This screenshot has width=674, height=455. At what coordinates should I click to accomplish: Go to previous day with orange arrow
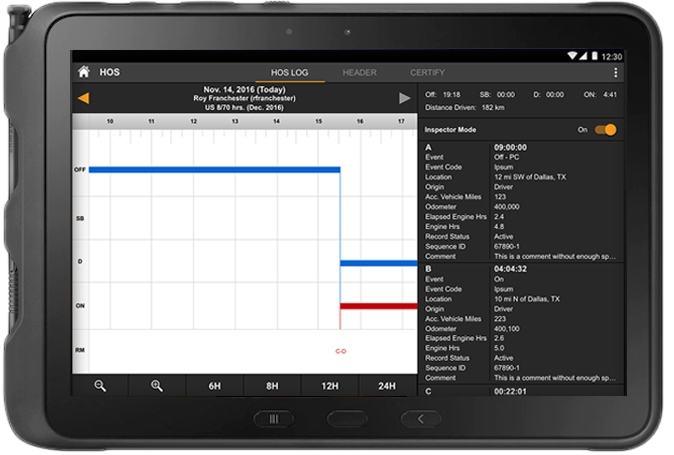(x=83, y=98)
